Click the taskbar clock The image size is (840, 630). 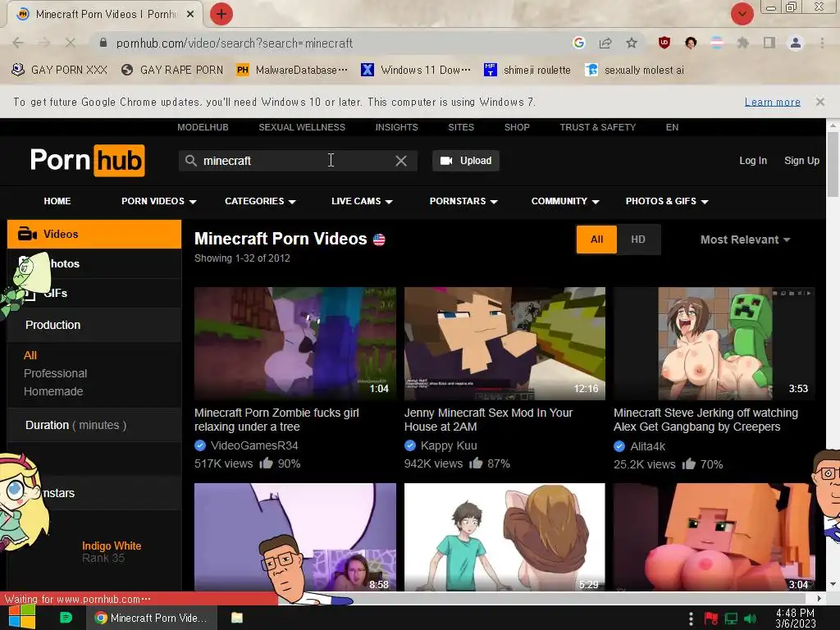coord(795,619)
